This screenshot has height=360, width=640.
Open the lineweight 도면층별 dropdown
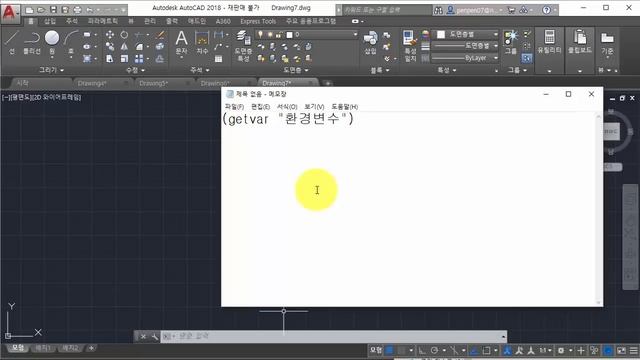point(465,46)
